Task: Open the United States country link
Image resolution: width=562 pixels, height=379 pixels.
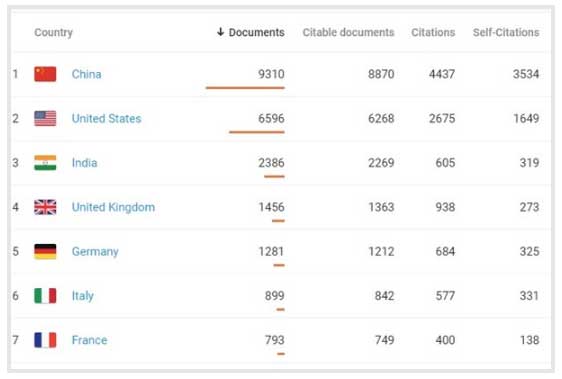Action: [x=106, y=118]
